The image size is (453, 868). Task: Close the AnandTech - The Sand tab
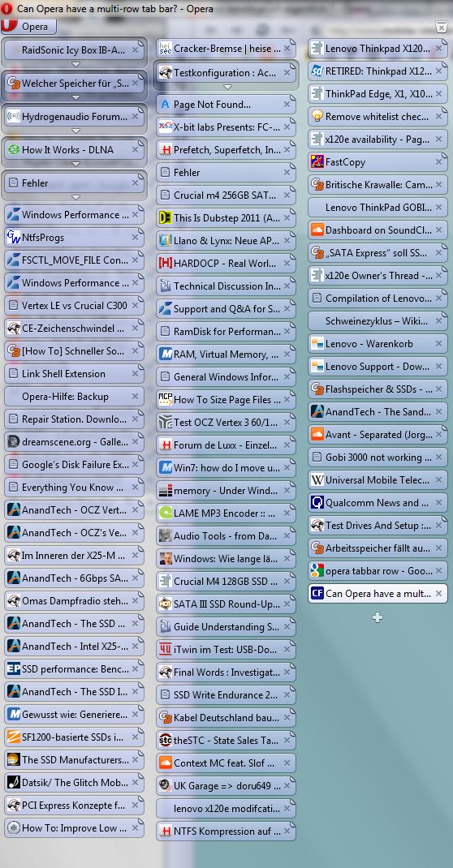[438, 412]
